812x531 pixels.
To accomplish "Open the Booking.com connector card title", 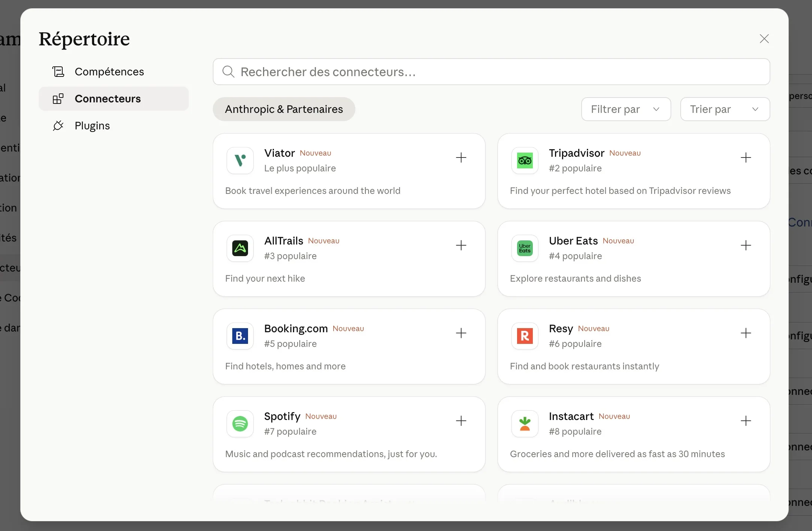I will click(x=296, y=328).
